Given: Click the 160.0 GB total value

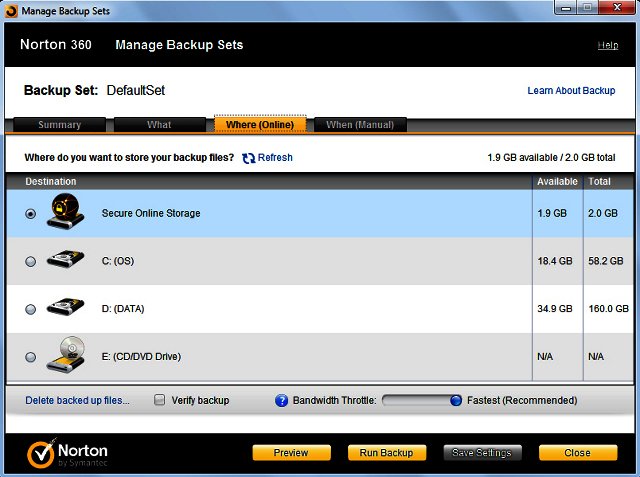Looking at the screenshot, I should [609, 309].
